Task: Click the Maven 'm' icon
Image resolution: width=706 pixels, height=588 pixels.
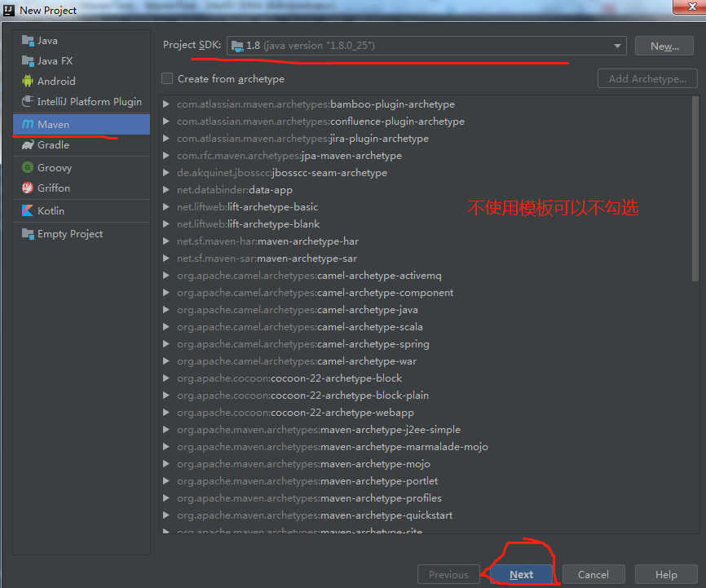Action: tap(28, 124)
